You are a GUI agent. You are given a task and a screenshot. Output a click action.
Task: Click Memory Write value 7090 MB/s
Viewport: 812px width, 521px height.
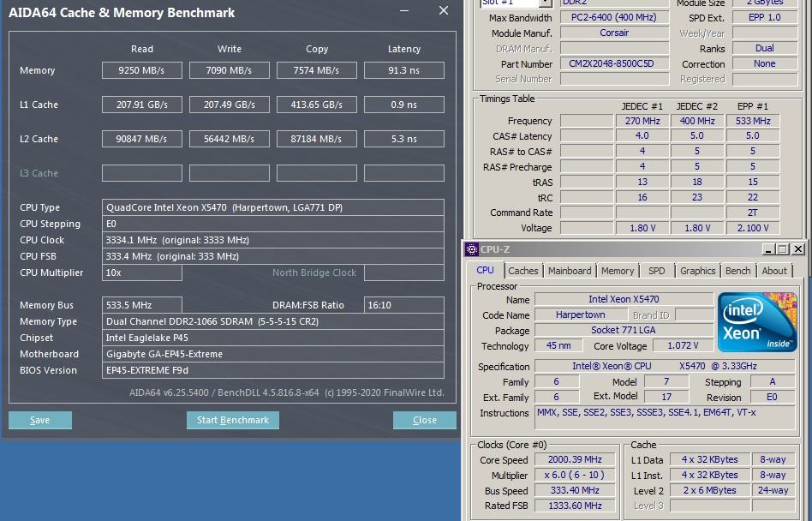click(x=230, y=70)
